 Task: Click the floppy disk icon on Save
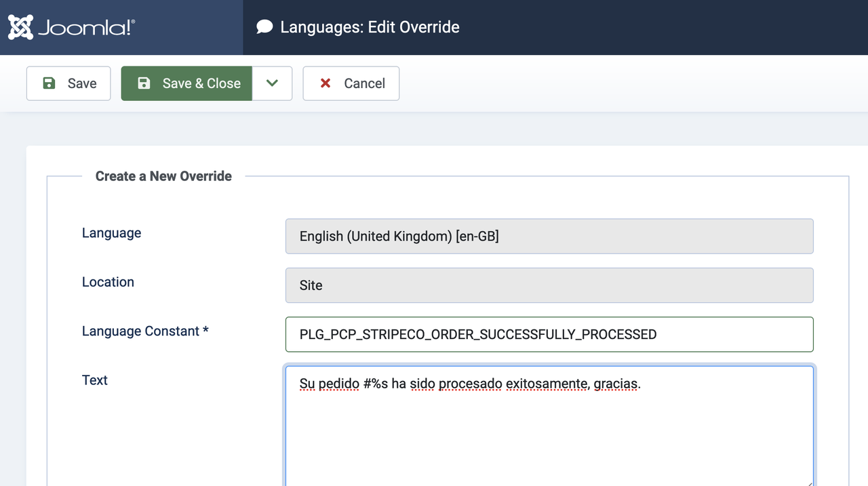point(49,83)
